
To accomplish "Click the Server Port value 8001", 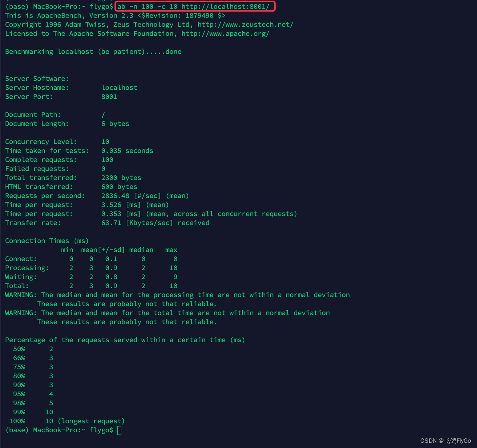I will tap(109, 96).
